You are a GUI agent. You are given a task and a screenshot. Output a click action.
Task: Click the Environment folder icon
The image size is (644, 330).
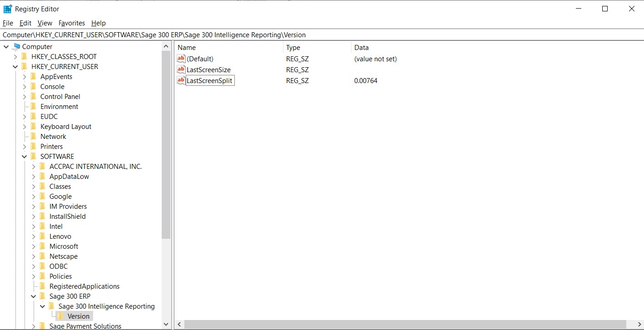point(34,106)
